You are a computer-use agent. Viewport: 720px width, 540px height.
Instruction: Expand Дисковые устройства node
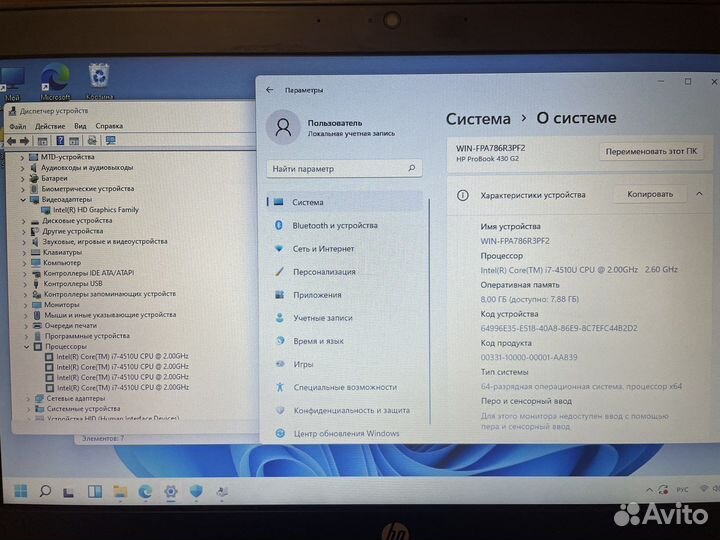23,221
